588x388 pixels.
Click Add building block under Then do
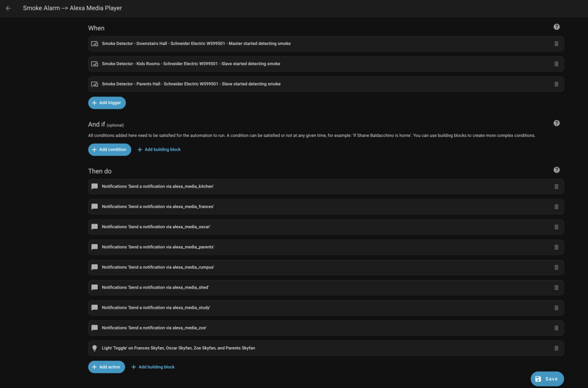coord(153,367)
